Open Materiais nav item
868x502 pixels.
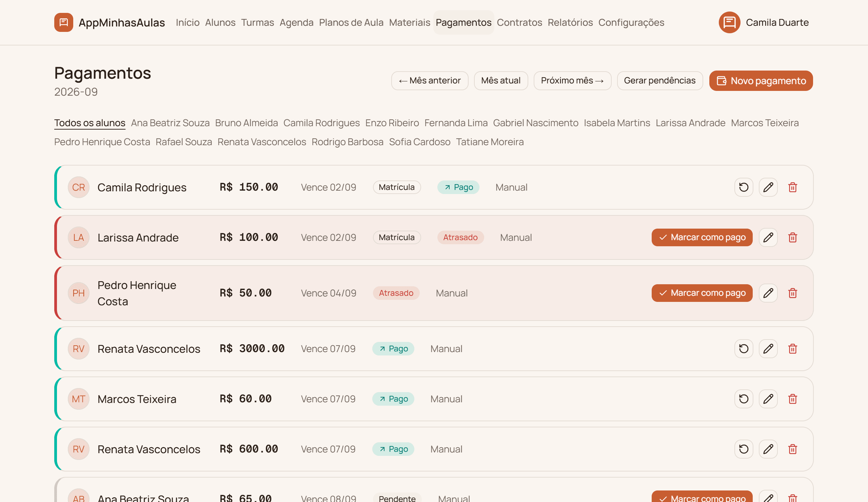click(x=410, y=22)
